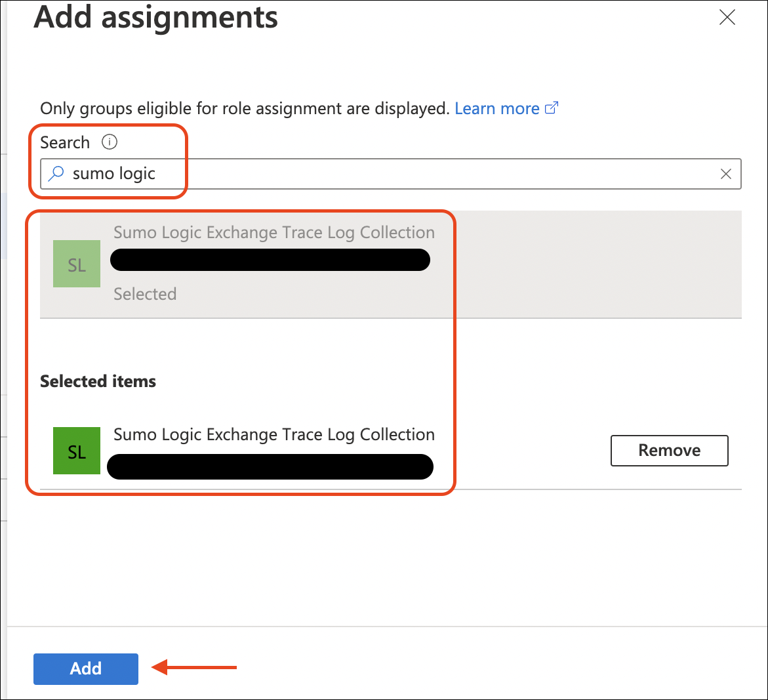Click the magnifying glass in the search box
This screenshot has height=700, width=768.
pos(56,174)
